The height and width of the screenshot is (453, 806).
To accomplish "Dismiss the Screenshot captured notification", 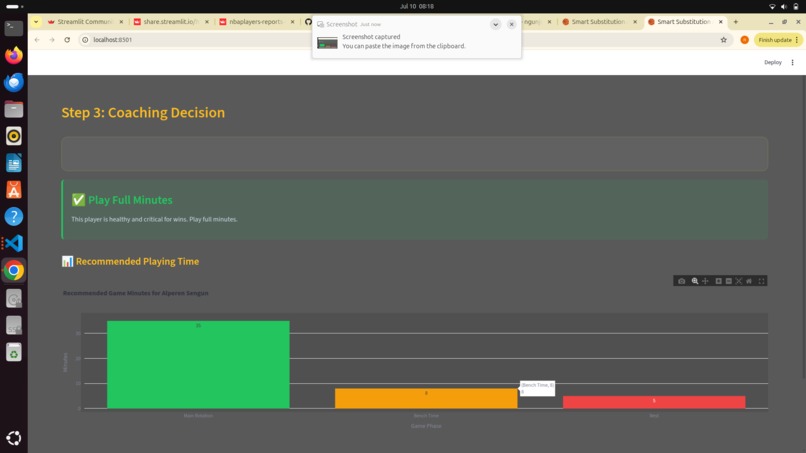I will point(511,24).
